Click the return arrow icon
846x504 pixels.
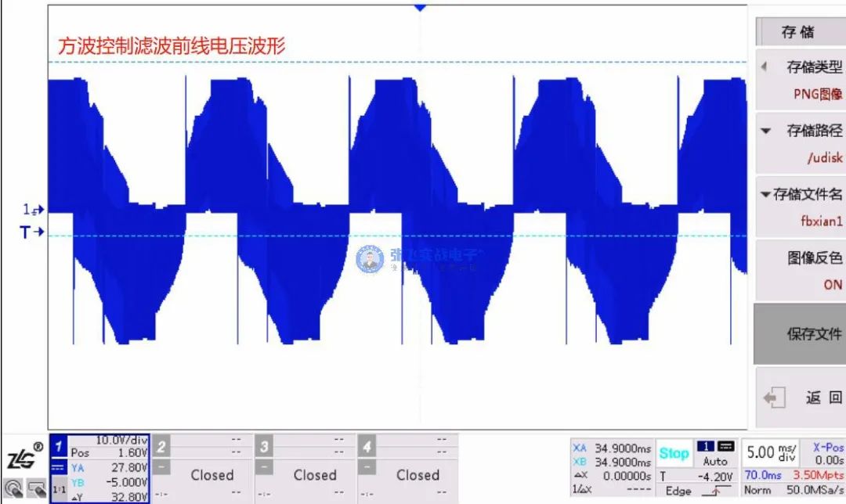pyautogui.click(x=774, y=398)
